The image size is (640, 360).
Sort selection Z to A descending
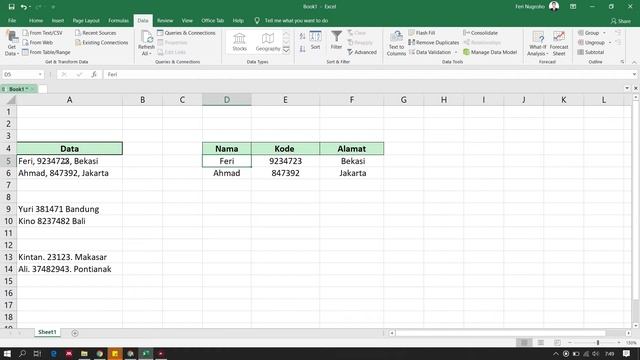[x=302, y=49]
